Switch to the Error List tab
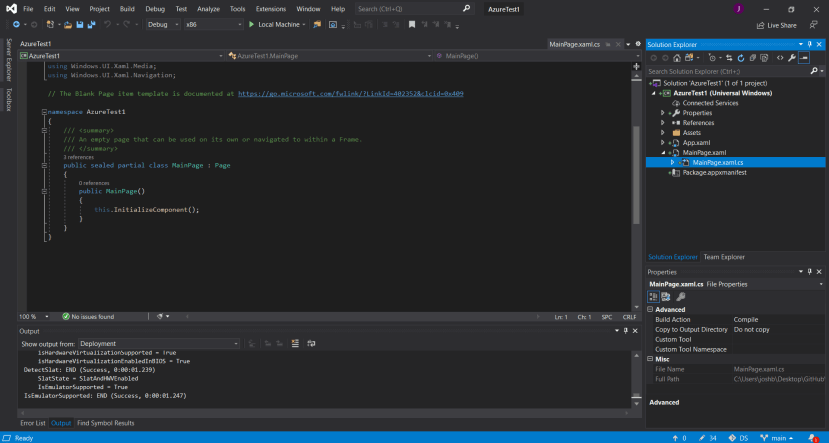 [x=33, y=423]
